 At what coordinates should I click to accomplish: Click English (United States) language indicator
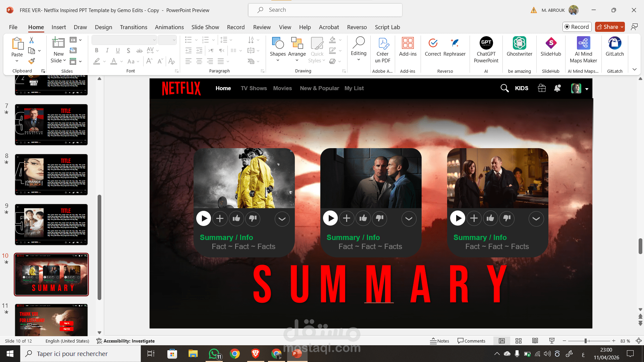click(x=67, y=341)
